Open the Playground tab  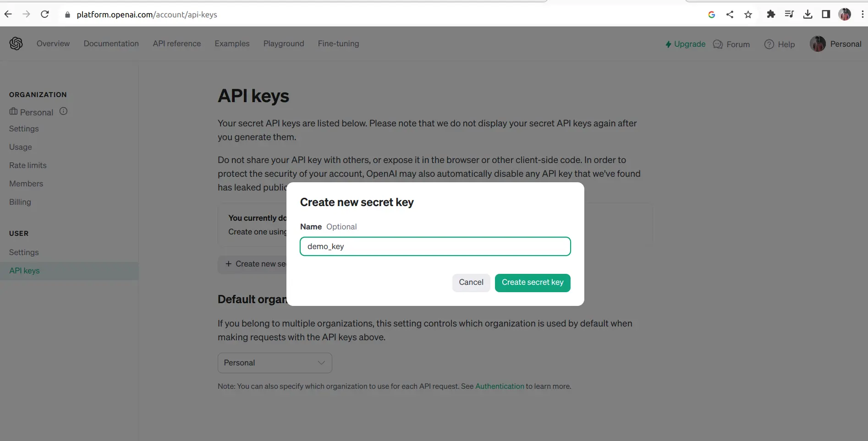tap(284, 44)
